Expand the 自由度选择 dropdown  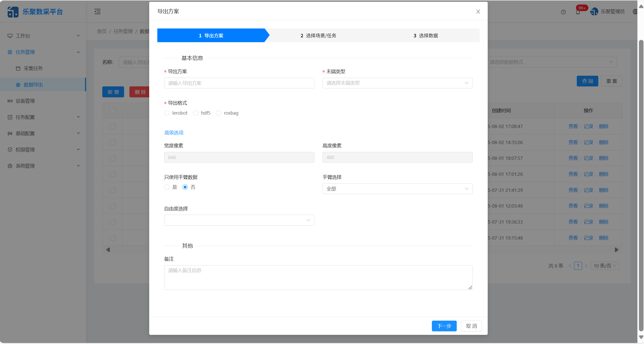(x=239, y=220)
